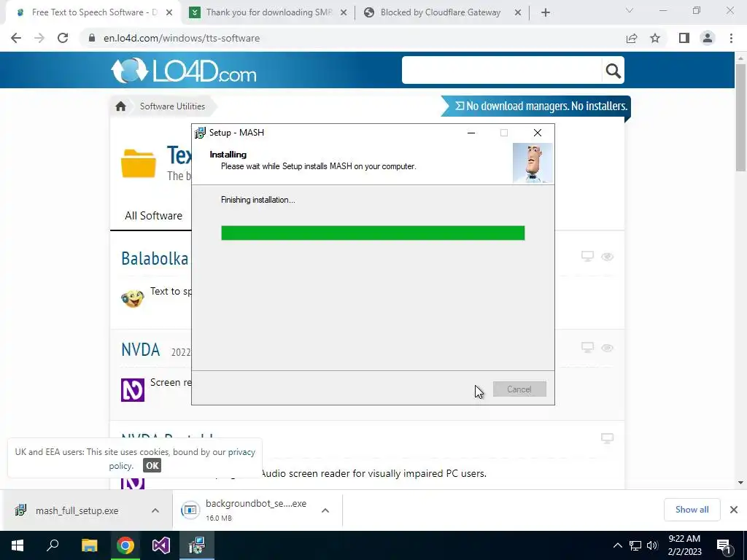
Task: Click the No download managers banner
Action: (536, 106)
